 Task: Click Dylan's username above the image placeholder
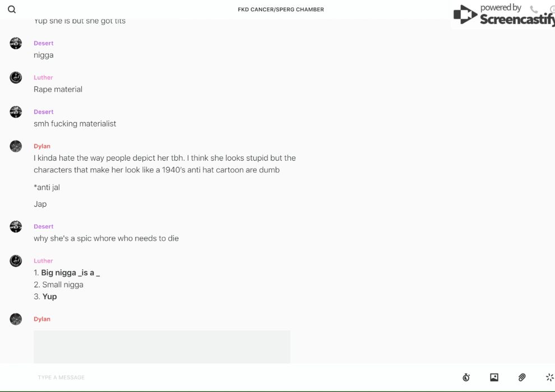(x=42, y=319)
